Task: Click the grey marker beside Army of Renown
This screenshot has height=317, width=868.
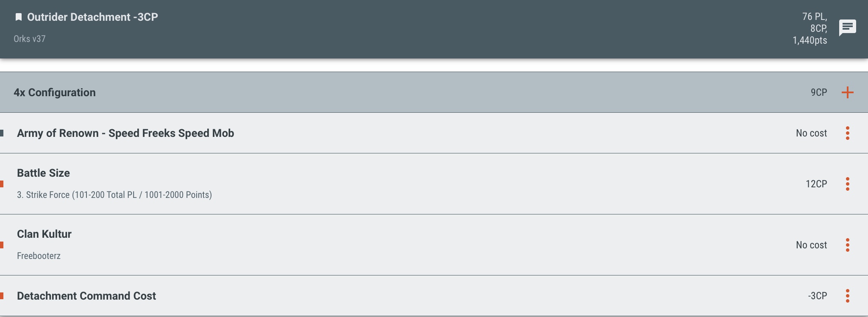Action: 2,133
